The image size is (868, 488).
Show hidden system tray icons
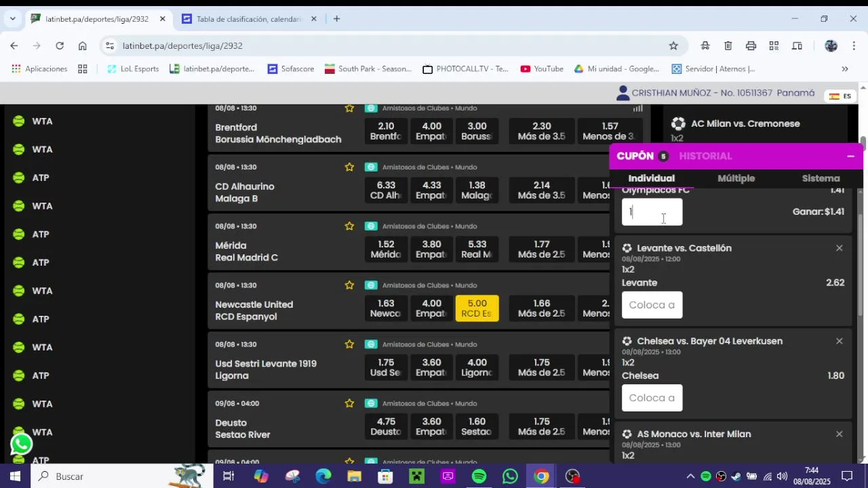[x=690, y=476]
